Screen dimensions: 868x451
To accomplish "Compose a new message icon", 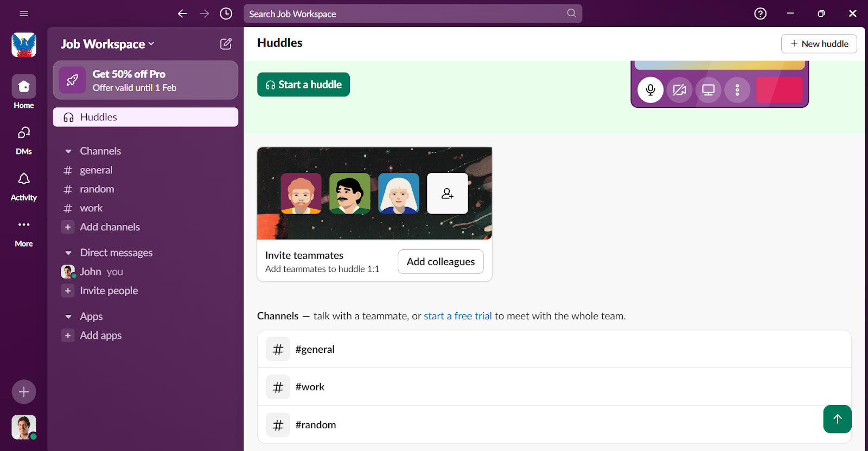I will pyautogui.click(x=226, y=44).
